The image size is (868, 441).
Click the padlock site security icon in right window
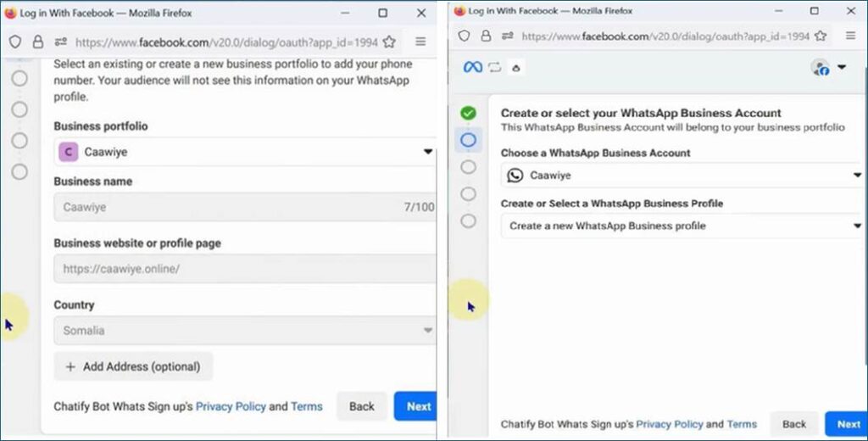coord(486,36)
